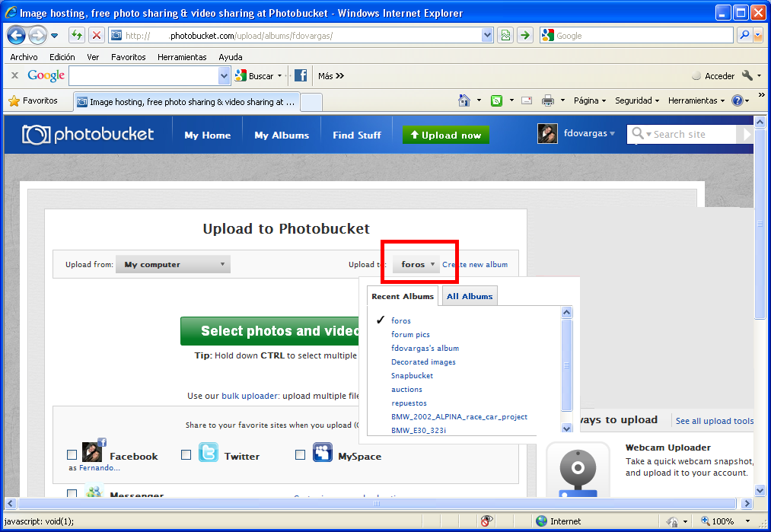Tick the Facebook share checkbox

72,455
